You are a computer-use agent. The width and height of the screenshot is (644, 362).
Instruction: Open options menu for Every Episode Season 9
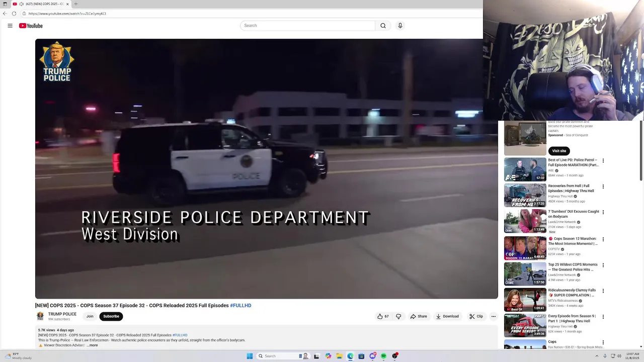603,317
